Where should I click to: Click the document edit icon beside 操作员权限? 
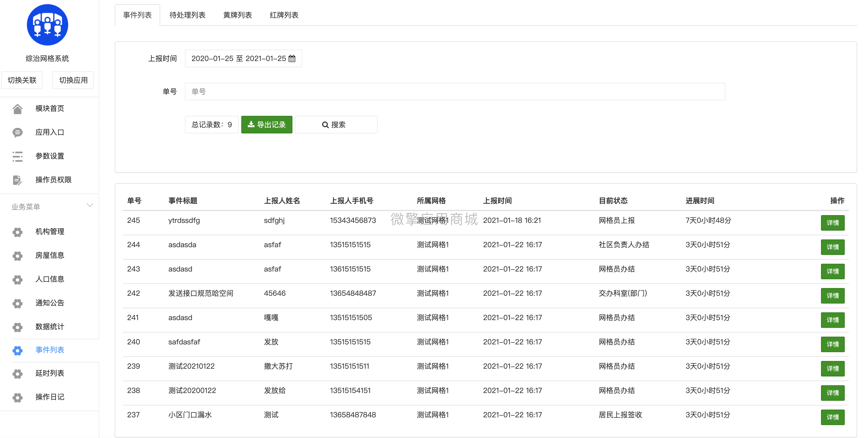point(18,180)
